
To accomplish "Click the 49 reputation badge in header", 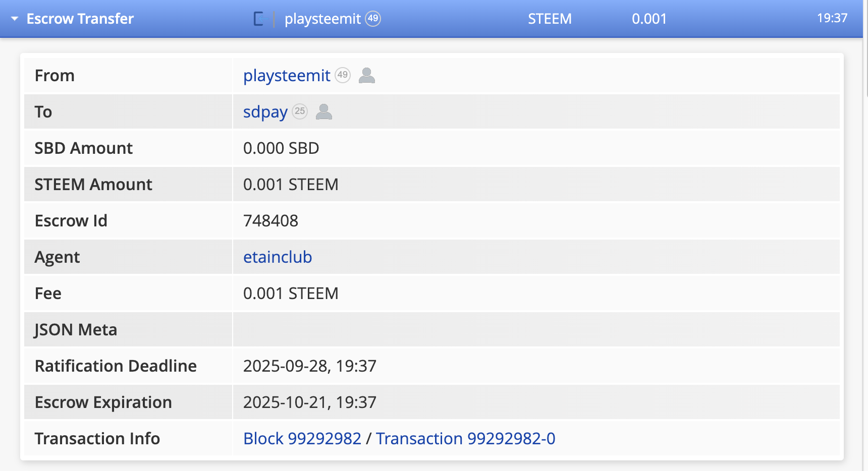I will 373,19.
